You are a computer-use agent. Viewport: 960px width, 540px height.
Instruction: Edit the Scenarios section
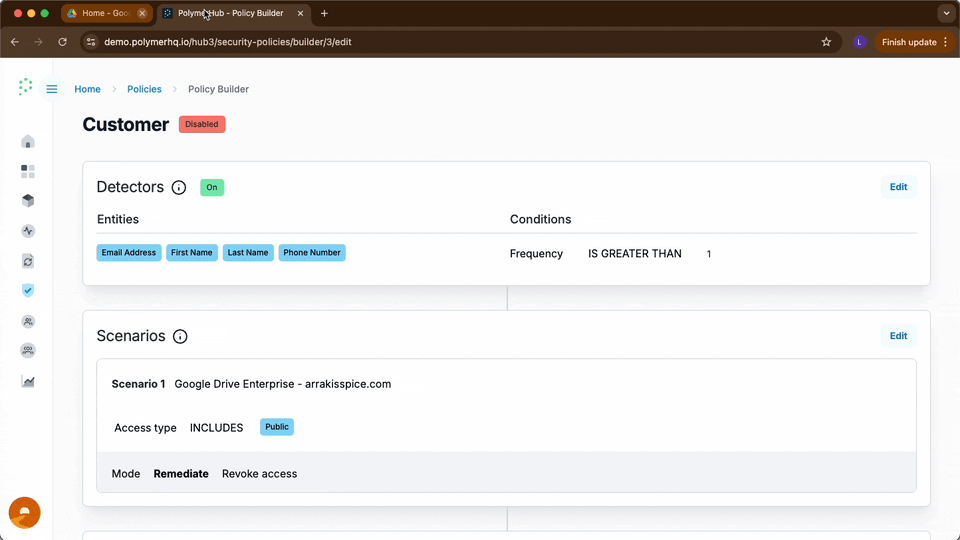pyautogui.click(x=898, y=336)
